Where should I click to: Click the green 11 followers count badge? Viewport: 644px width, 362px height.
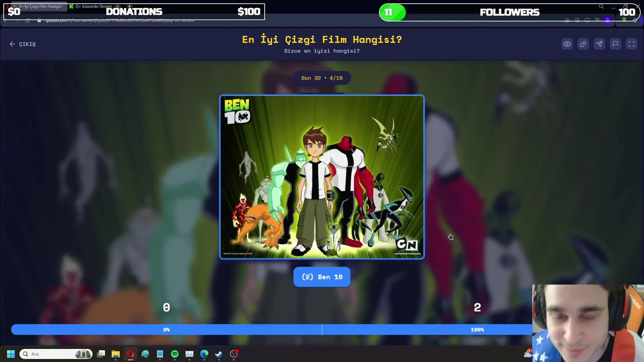coord(392,12)
